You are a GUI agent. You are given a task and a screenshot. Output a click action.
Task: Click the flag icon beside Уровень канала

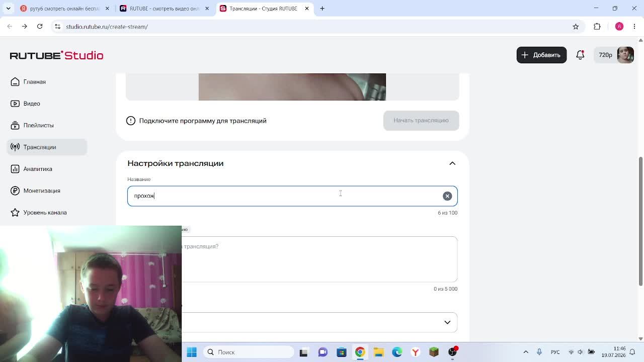tap(15, 212)
